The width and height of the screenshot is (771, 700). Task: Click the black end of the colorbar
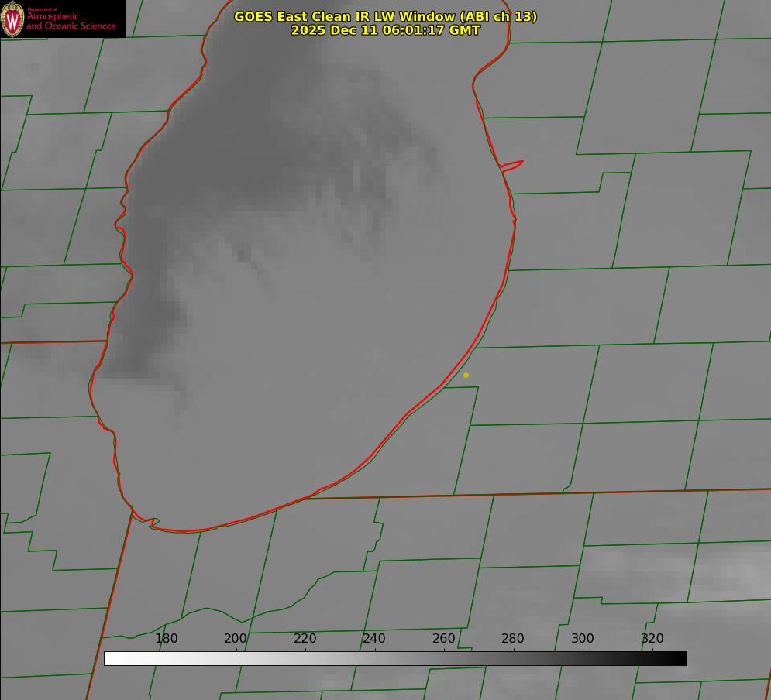[x=680, y=658]
